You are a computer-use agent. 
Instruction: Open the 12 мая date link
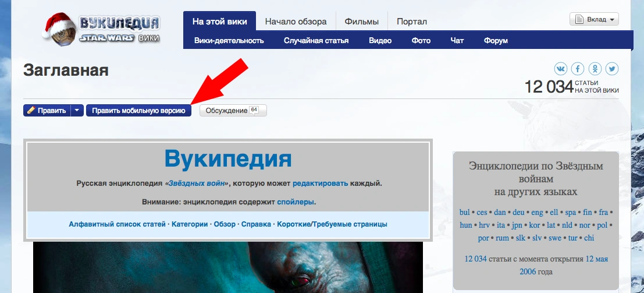pos(596,259)
